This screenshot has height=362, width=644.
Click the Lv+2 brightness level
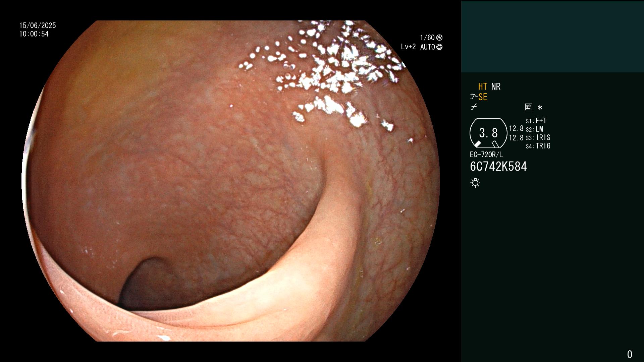point(408,47)
